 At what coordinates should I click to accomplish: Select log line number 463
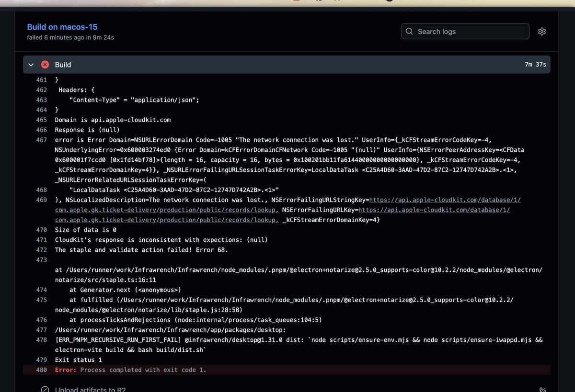41,100
